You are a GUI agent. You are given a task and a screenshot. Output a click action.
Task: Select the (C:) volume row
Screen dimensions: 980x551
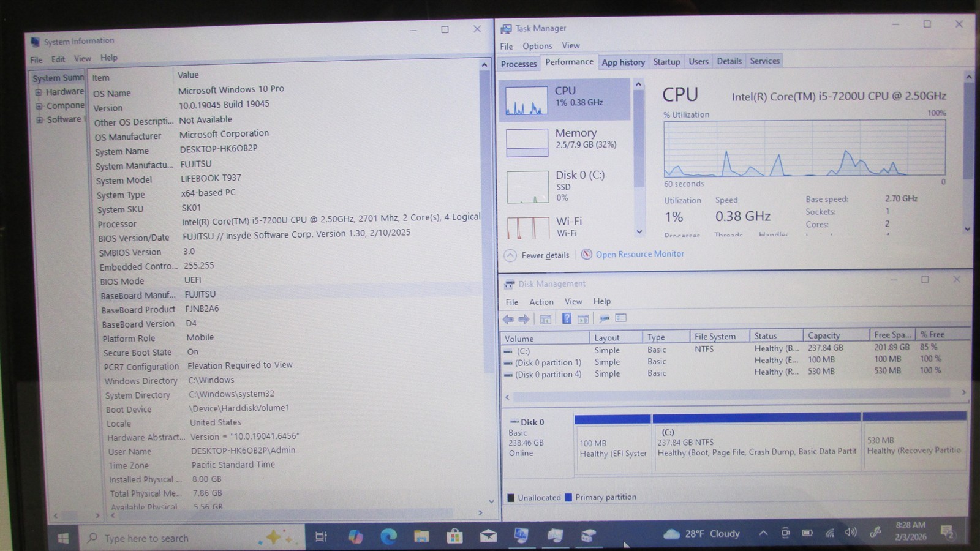coord(735,349)
